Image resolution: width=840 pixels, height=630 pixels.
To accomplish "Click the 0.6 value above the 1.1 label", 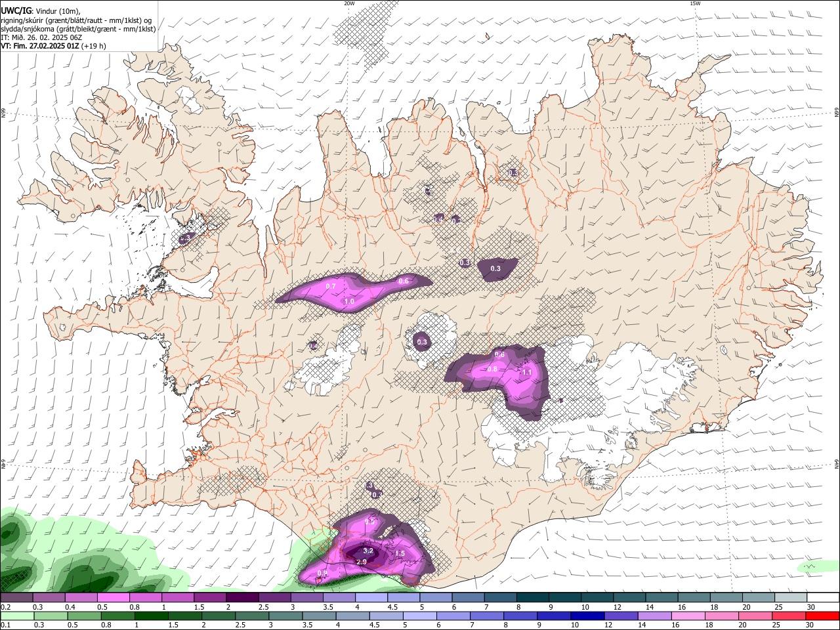I will click(x=499, y=355).
